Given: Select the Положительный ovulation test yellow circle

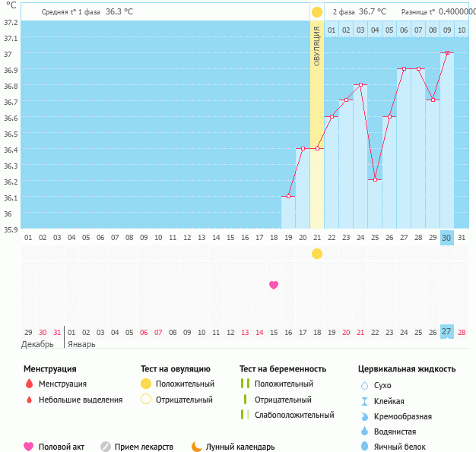Looking at the screenshot, I should [x=146, y=384].
